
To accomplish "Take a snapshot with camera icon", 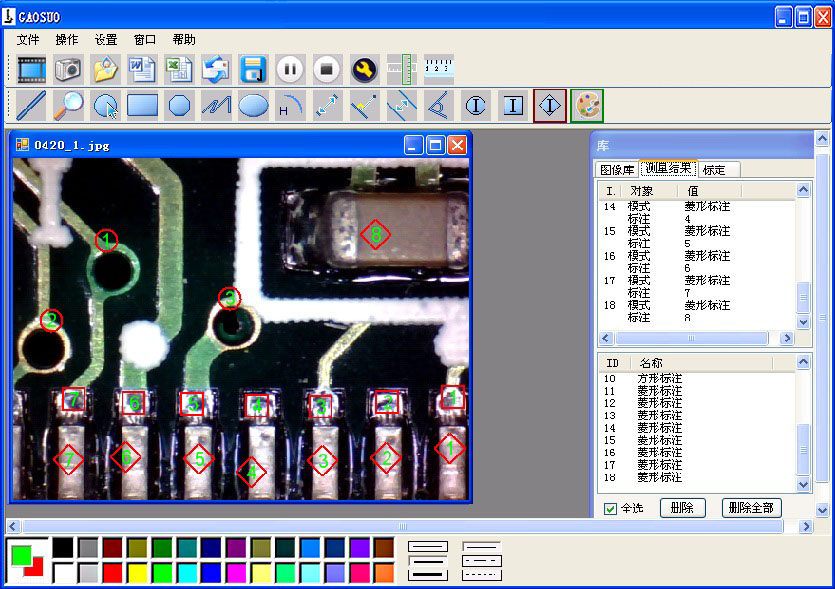I will tap(68, 69).
